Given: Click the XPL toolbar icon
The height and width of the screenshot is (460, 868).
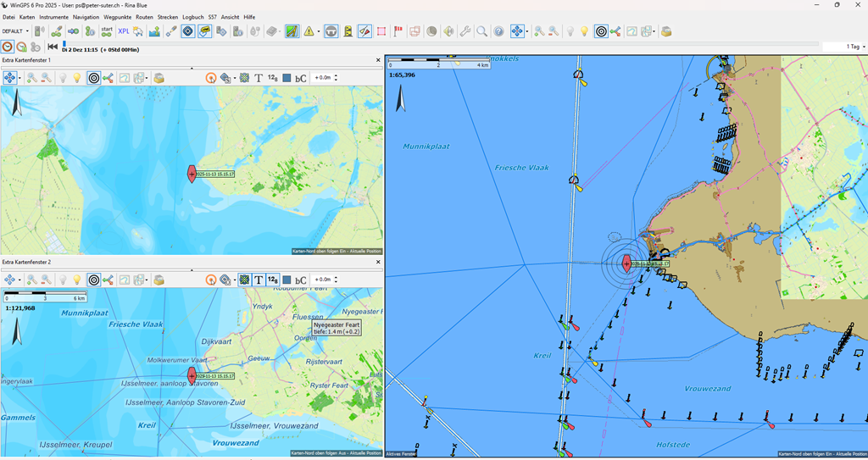Looking at the screenshot, I should 124,31.
